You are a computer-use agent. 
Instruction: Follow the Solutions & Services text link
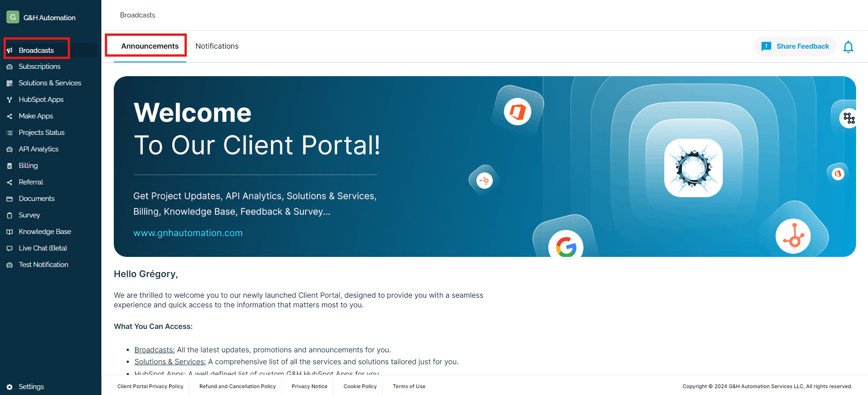click(x=170, y=362)
